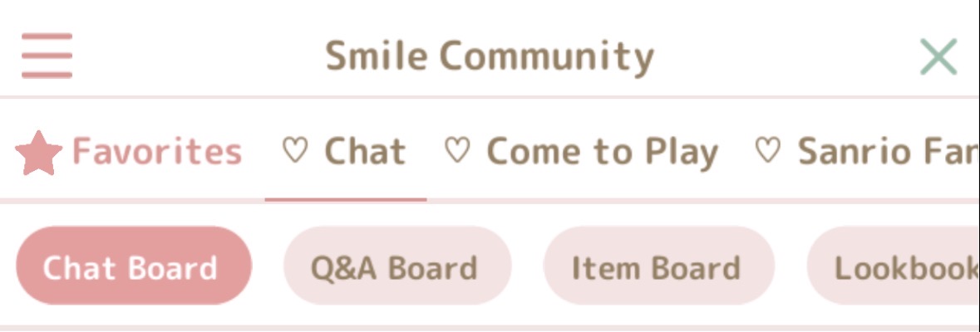
Task: Open the Come to Play tab
Action: point(602,152)
